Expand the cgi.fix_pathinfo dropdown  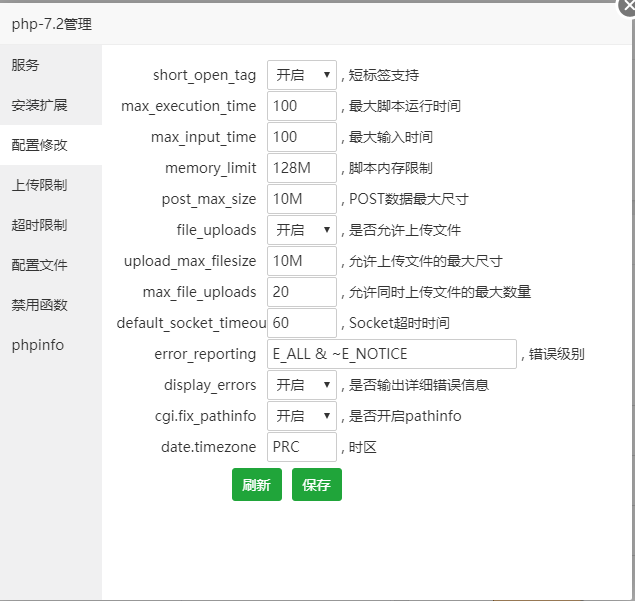(302, 416)
